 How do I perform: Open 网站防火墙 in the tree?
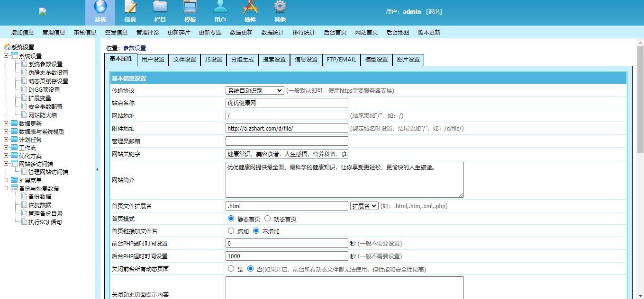tap(43, 115)
